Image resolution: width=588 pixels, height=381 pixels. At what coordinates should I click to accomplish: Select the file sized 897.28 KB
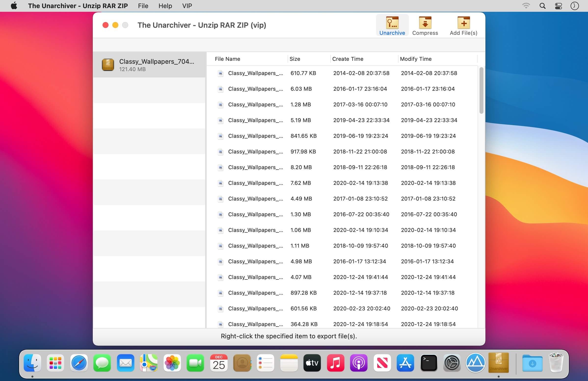coord(342,293)
